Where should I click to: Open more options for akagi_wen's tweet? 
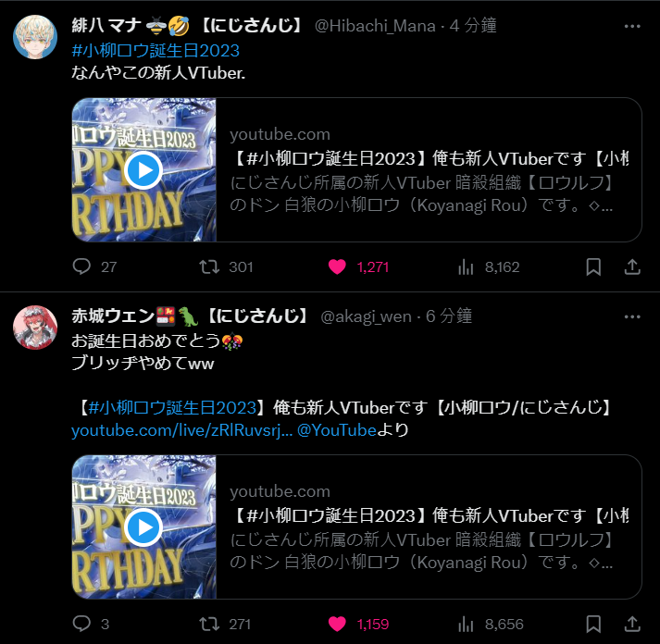[x=632, y=316]
